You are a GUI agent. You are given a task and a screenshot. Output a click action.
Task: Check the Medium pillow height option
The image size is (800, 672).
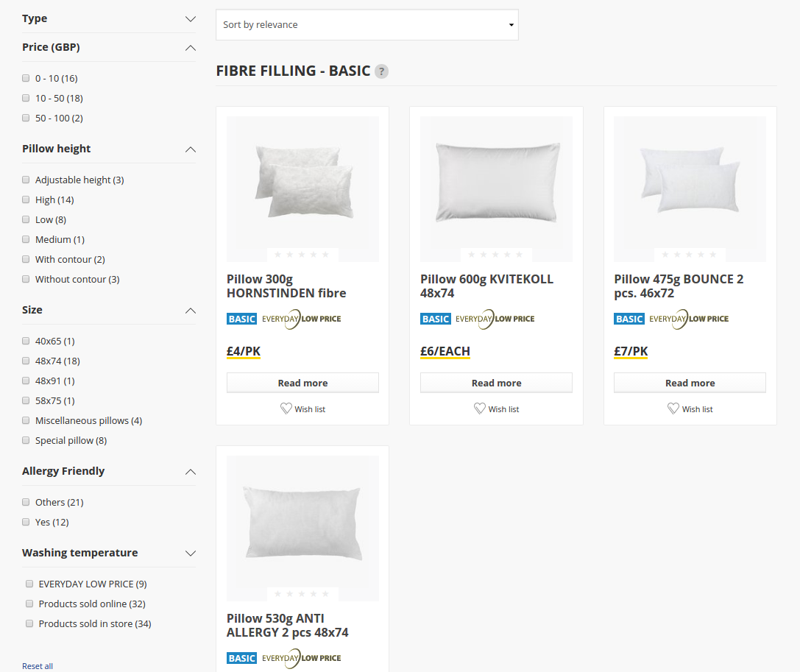pos(26,239)
